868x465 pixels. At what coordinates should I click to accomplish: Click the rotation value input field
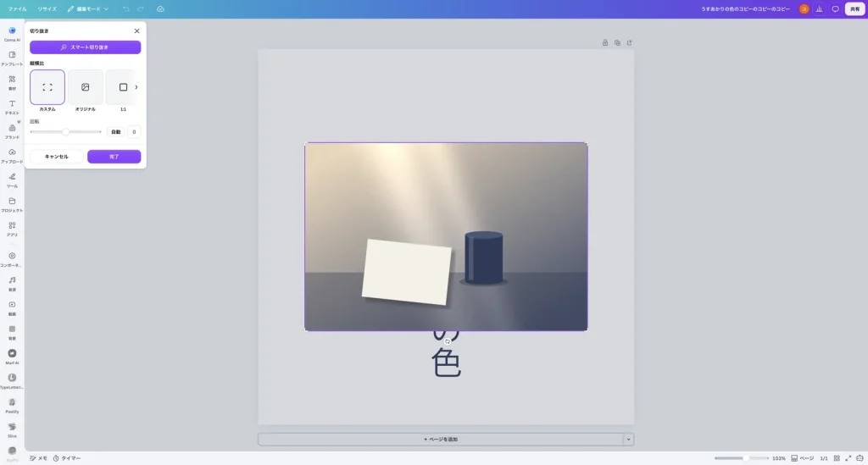click(134, 131)
